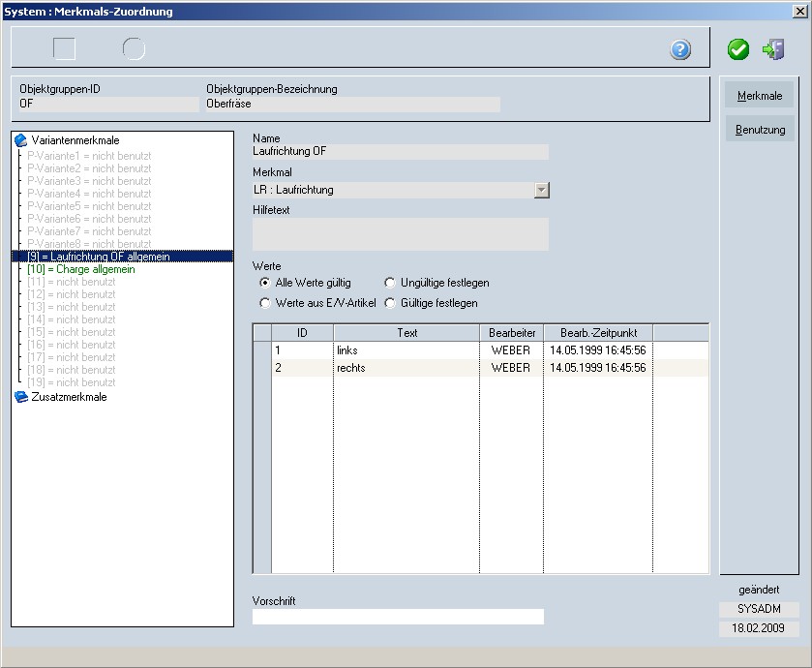Image resolution: width=812 pixels, height=668 pixels.
Task: Confirm with the green checkmark icon
Action: [x=738, y=49]
